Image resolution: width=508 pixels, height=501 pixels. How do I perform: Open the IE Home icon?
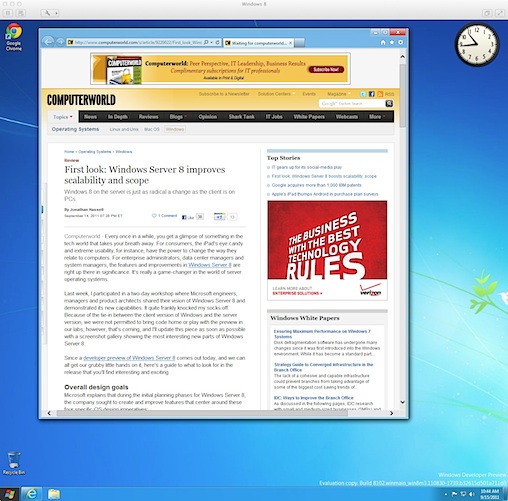[383, 42]
